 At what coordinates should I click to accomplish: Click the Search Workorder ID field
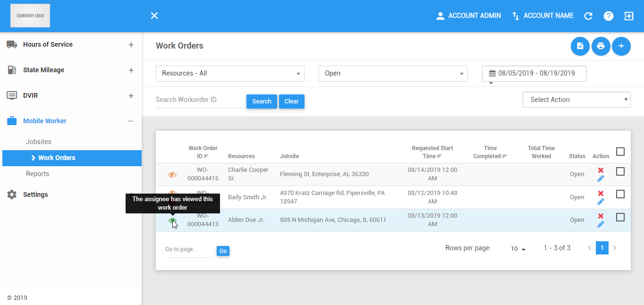point(199,100)
